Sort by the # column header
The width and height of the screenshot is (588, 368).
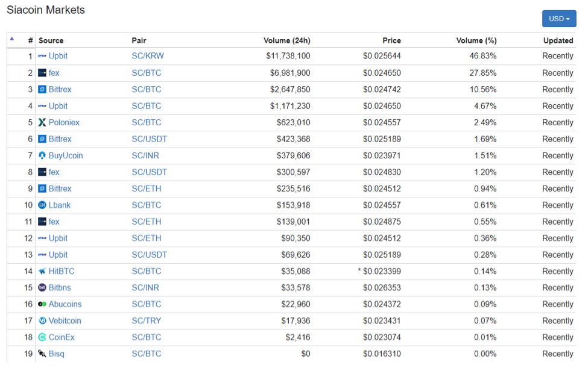click(30, 40)
